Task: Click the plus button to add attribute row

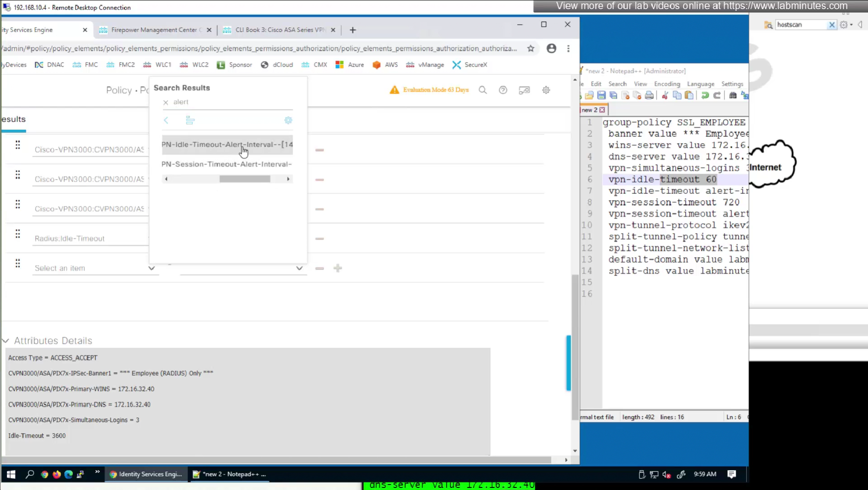Action: click(x=338, y=268)
